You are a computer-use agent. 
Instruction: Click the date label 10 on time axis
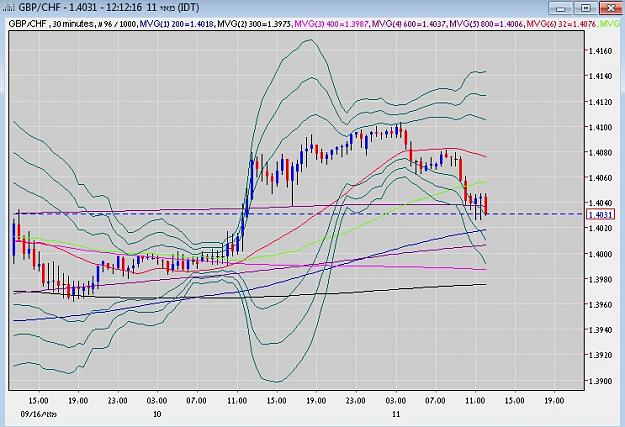[157, 414]
